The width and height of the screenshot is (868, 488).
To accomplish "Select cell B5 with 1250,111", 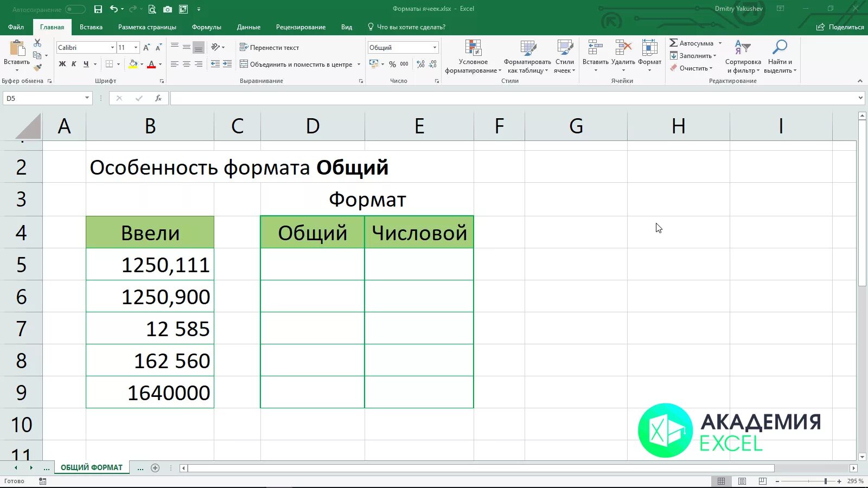I will 150,265.
